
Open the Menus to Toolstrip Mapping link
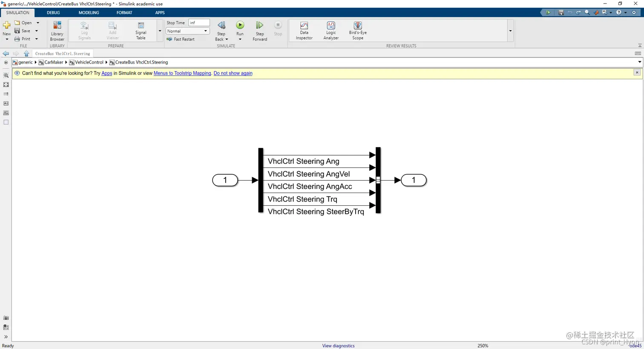[182, 73]
